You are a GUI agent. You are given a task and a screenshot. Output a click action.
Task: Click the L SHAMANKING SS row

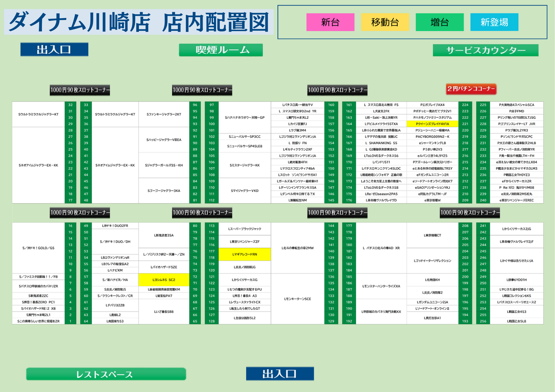point(381,143)
